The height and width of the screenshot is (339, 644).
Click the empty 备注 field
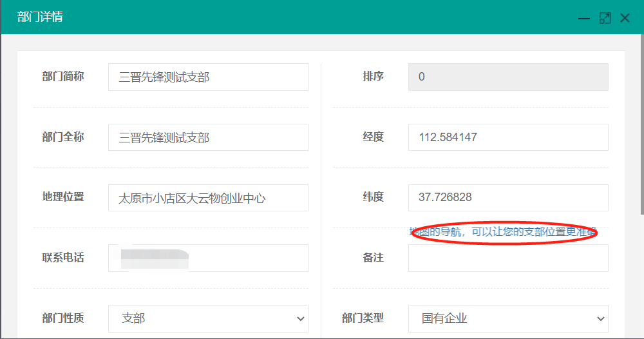pyautogui.click(x=508, y=258)
